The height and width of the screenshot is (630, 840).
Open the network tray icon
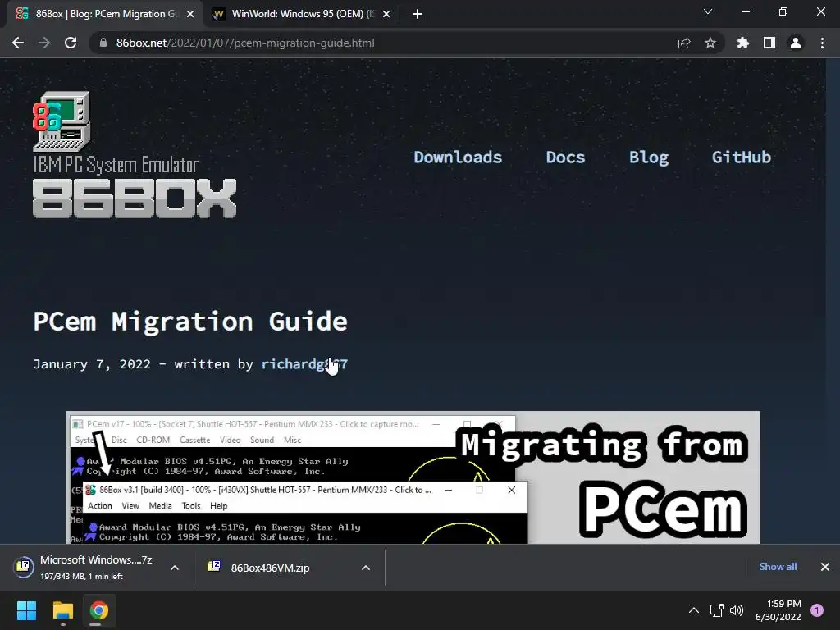716,610
